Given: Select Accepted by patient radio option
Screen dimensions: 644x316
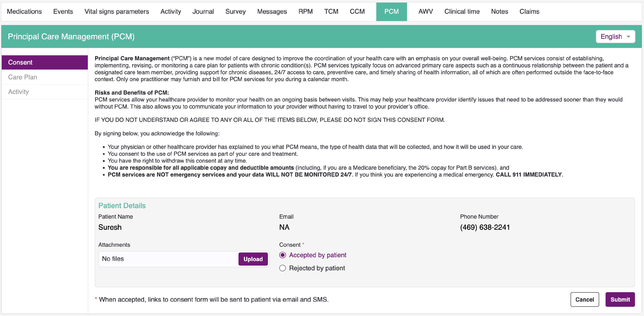Looking at the screenshot, I should [x=283, y=255].
